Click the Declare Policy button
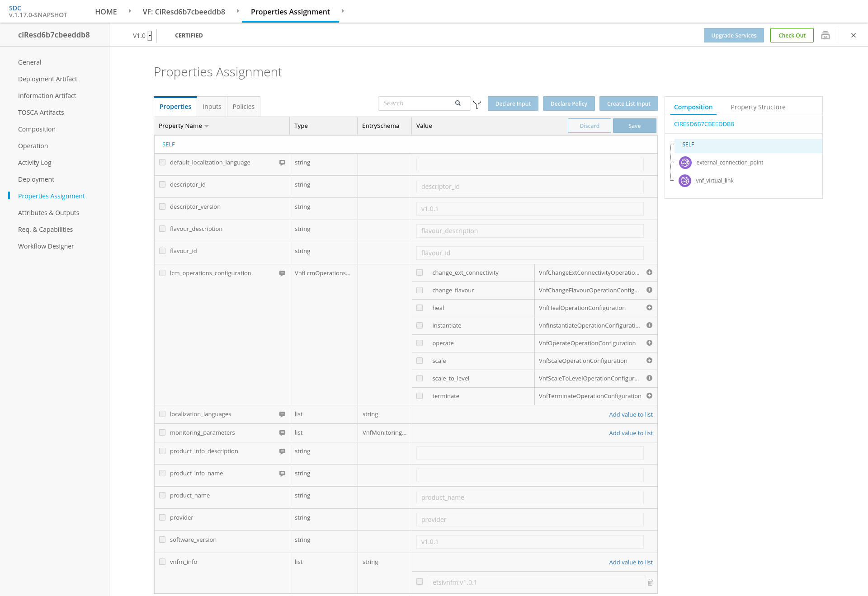This screenshot has width=868, height=596. point(569,103)
